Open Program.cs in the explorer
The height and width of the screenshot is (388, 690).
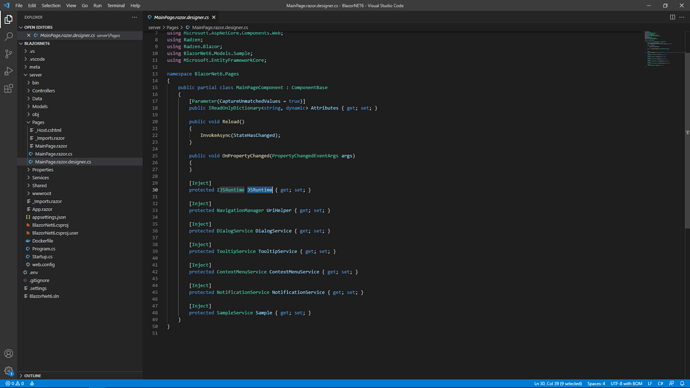(x=43, y=249)
